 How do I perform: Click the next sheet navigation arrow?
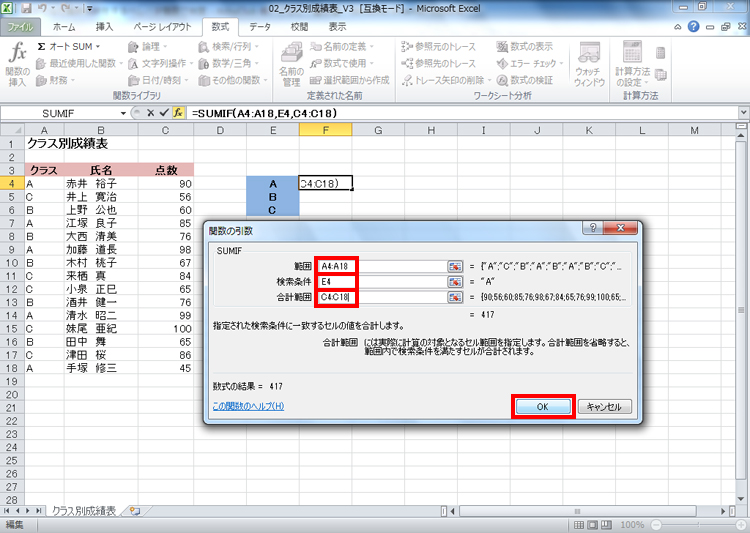(x=28, y=511)
